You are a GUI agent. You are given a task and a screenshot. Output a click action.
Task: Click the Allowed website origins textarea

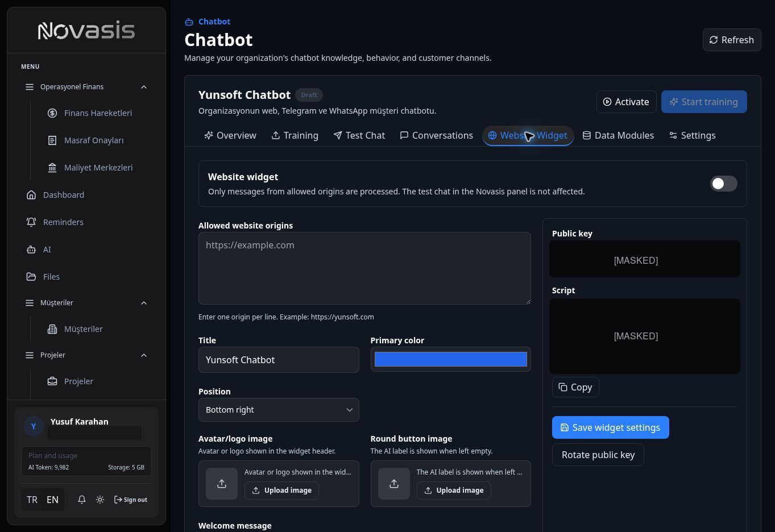pos(364,268)
